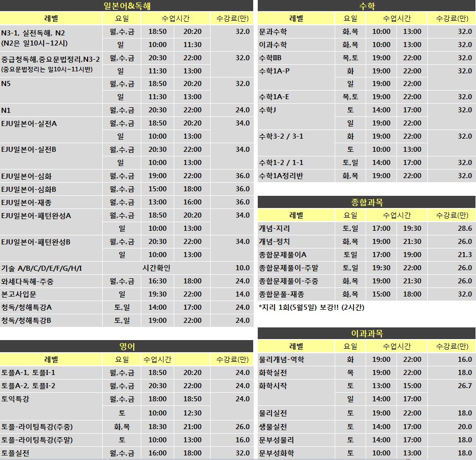
Task: Select the 문부성물리 cell
Action: pyautogui.click(x=296, y=440)
